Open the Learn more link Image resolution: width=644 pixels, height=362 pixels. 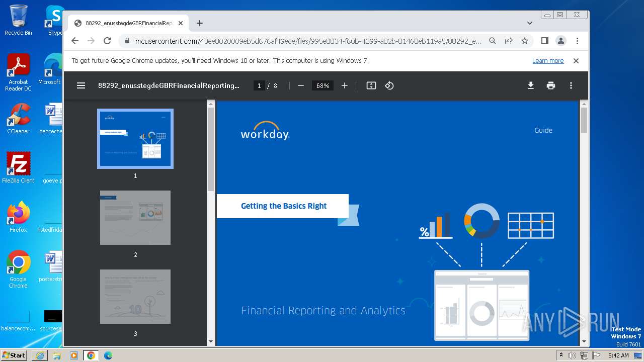coord(548,61)
